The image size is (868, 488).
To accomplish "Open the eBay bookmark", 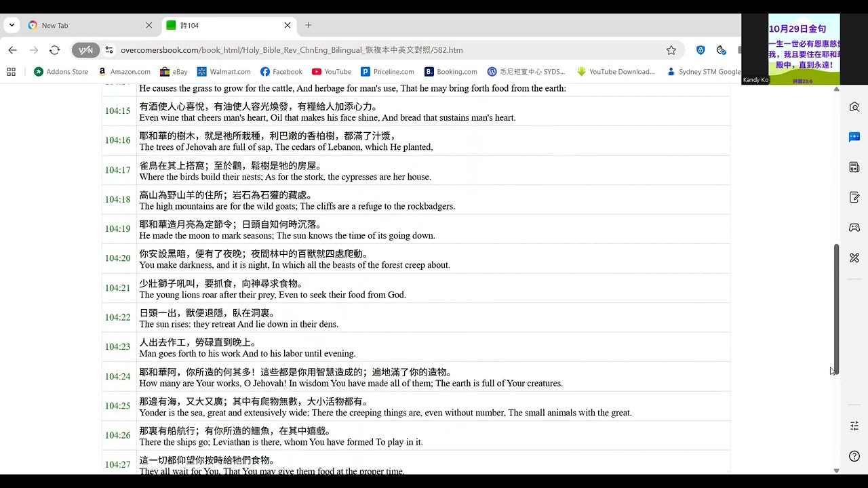I will point(174,71).
